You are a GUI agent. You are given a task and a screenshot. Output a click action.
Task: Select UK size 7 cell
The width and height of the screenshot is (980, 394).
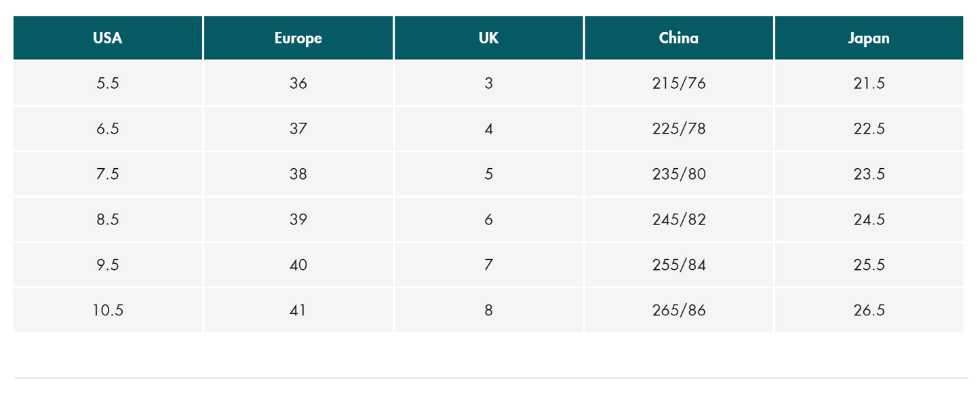click(x=488, y=264)
